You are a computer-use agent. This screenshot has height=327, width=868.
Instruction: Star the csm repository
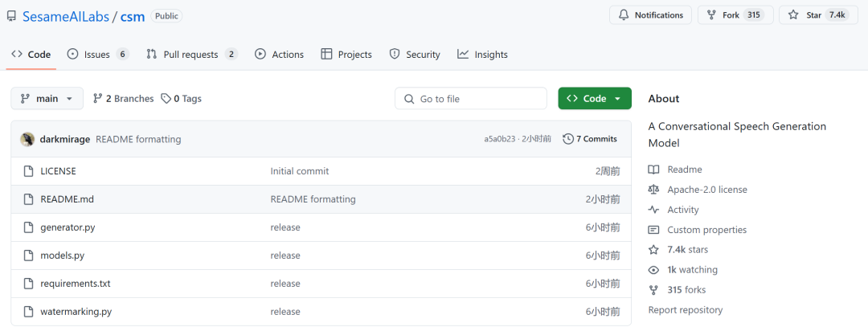814,15
